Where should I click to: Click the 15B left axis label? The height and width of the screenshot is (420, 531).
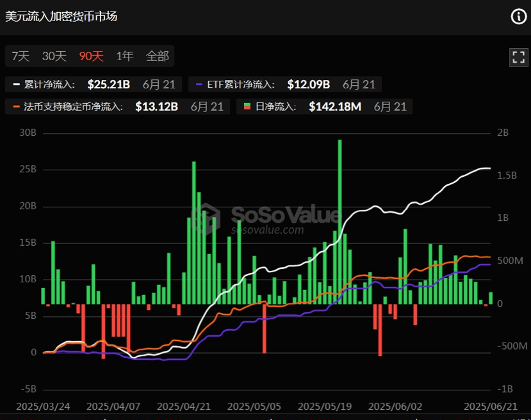[x=28, y=242]
